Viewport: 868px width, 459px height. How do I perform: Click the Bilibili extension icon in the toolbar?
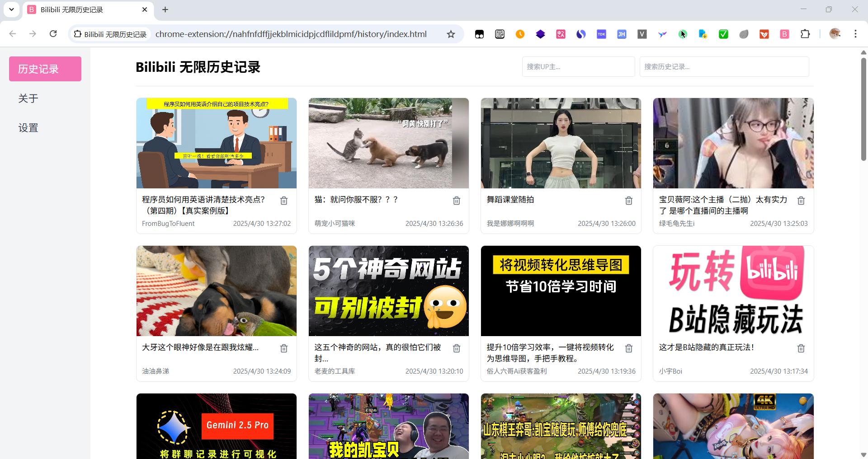click(x=784, y=34)
